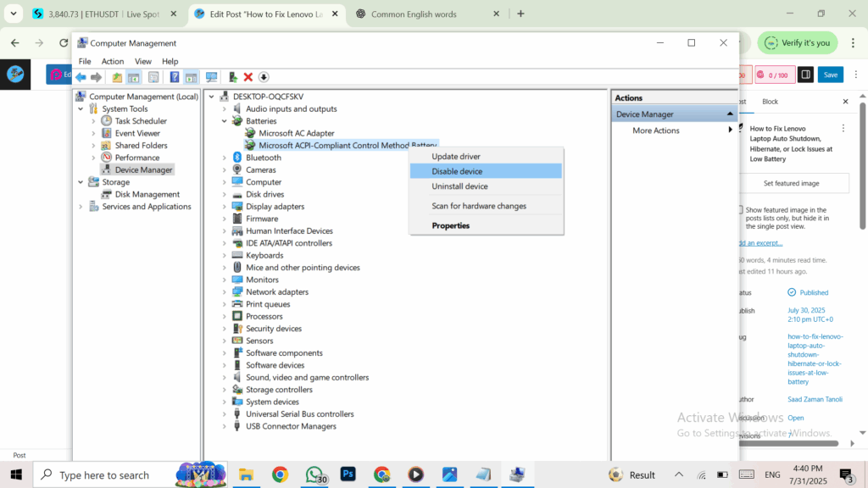868x488 pixels.
Task: Click the Keyboards category icon
Action: coord(237,255)
